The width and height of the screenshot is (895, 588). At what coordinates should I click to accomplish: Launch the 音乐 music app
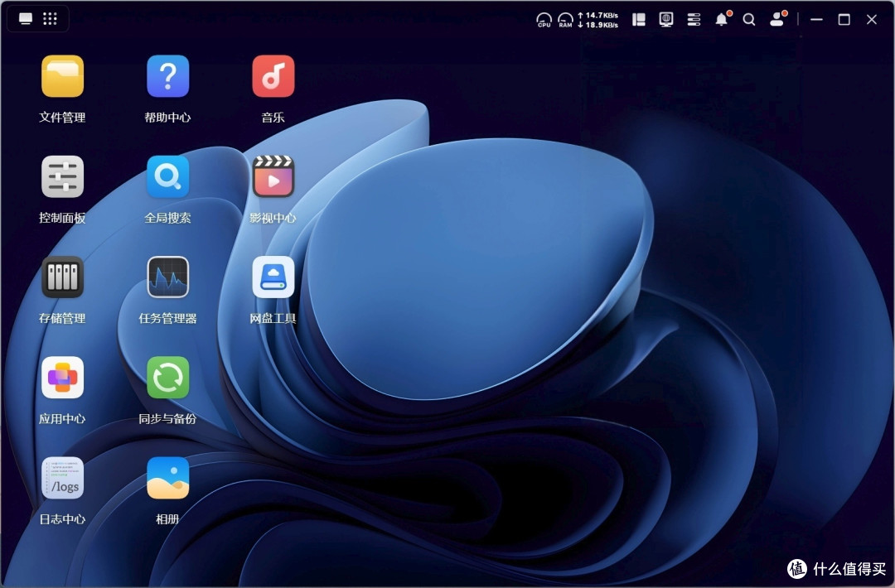tap(273, 76)
